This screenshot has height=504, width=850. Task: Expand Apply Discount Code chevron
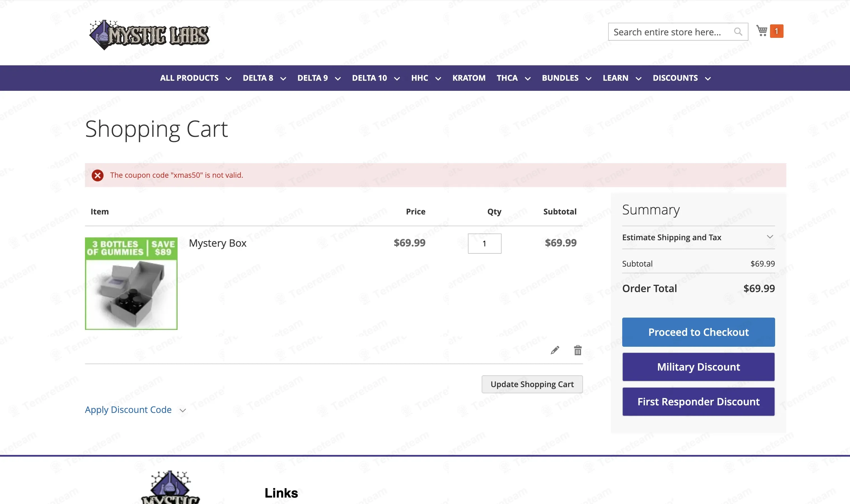(x=183, y=410)
